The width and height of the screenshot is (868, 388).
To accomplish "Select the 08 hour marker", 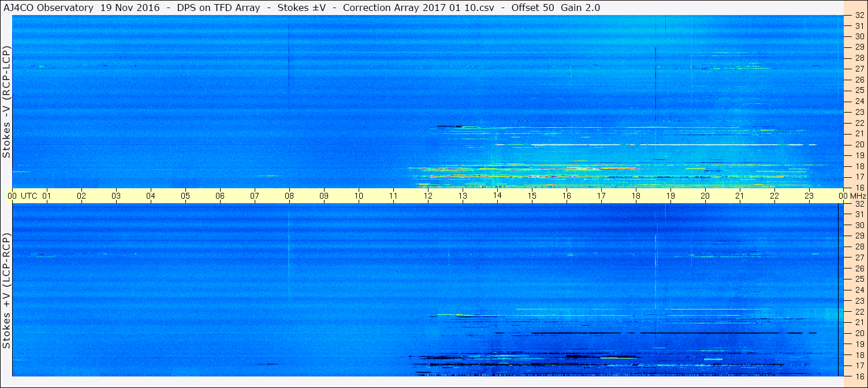I will [x=290, y=196].
